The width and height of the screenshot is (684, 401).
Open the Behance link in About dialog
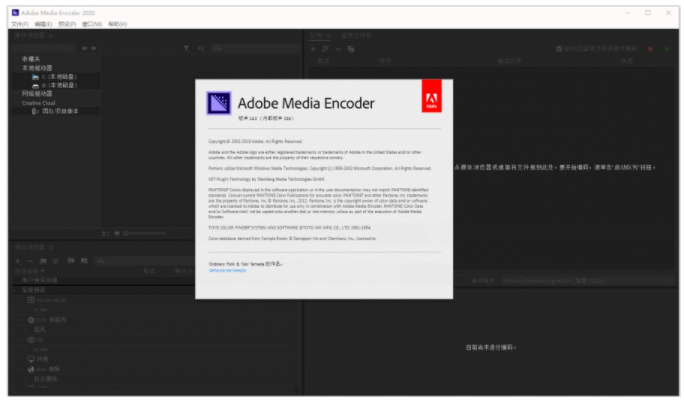[x=227, y=270]
